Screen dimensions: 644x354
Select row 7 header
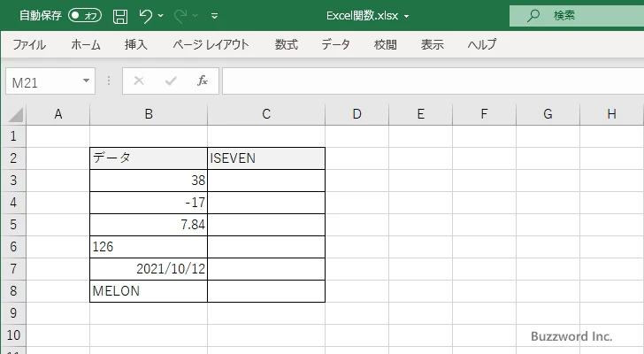click(x=13, y=269)
